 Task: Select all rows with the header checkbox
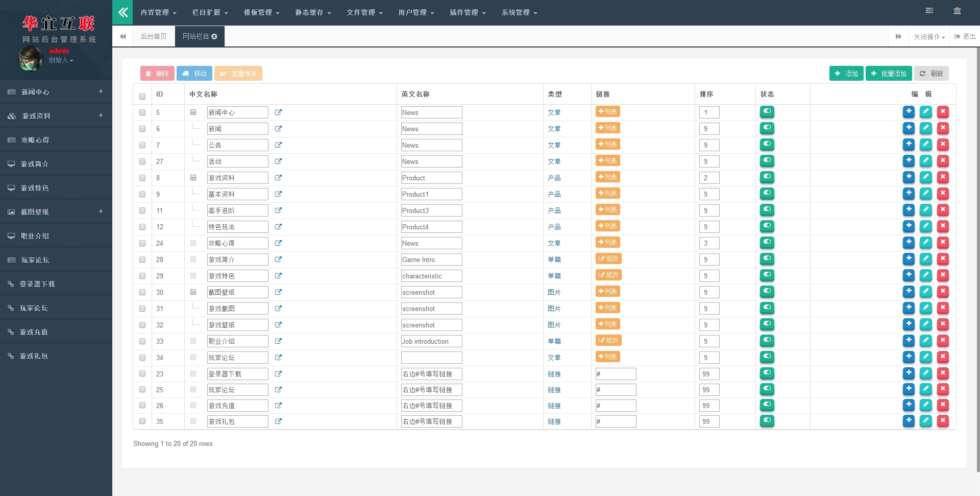[x=142, y=97]
